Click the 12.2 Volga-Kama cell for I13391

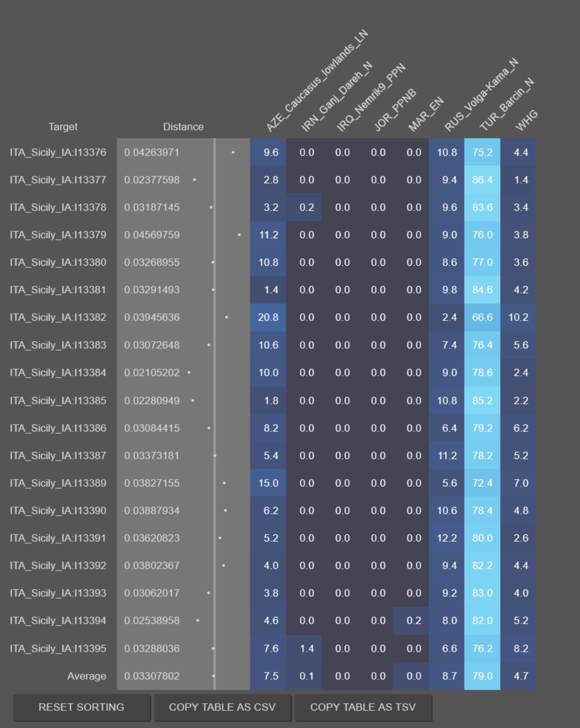coord(446,538)
